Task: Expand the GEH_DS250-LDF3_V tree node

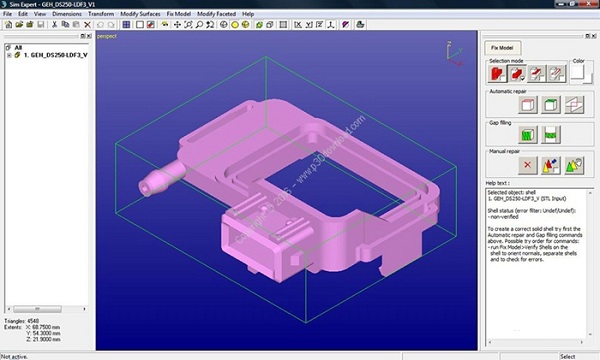Action: point(9,55)
